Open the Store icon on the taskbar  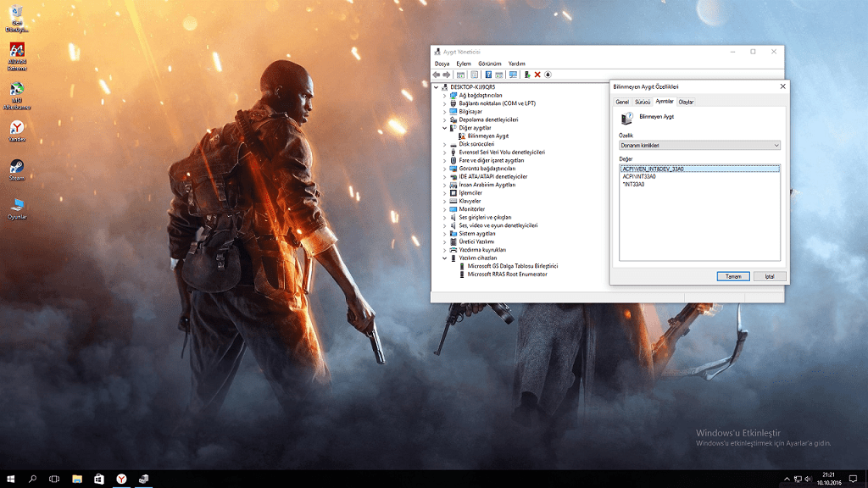click(99, 479)
